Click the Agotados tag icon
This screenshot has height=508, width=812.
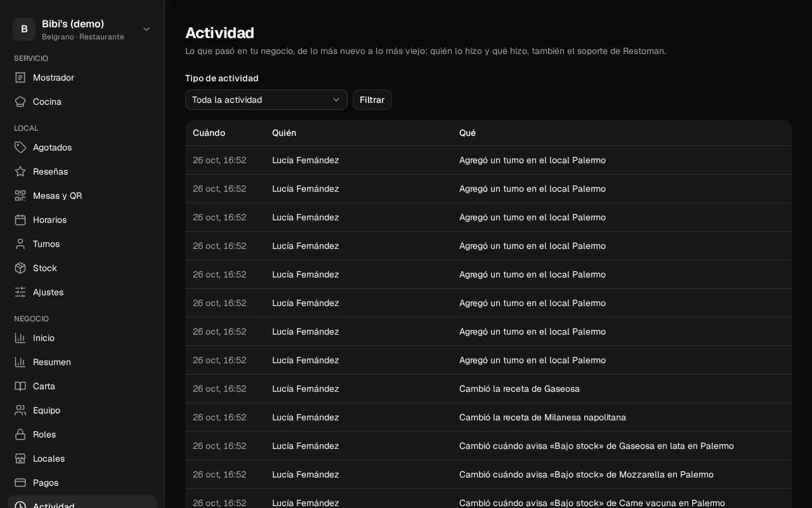[20, 147]
